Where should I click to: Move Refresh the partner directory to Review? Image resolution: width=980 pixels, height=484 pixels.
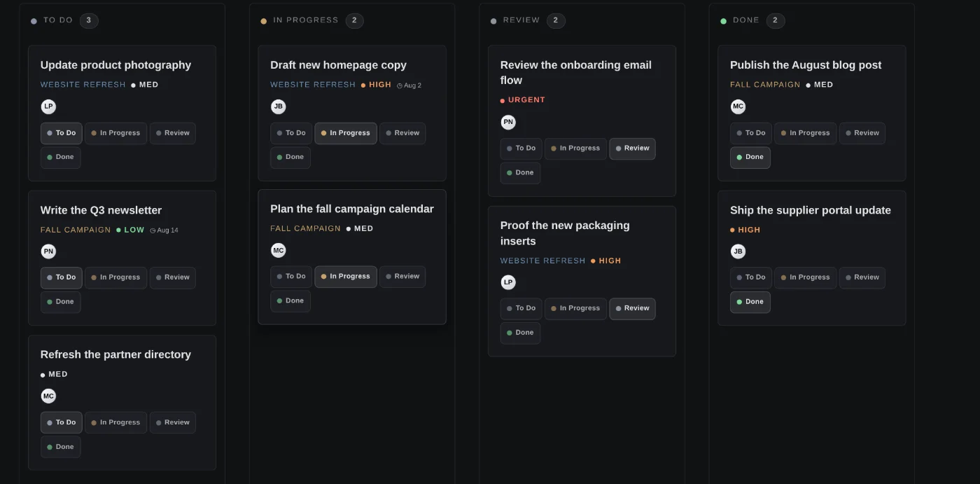point(173,422)
